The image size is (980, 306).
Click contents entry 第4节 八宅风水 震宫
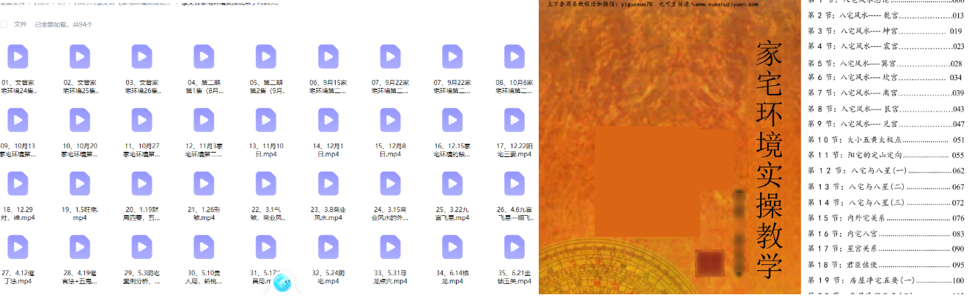(x=886, y=46)
